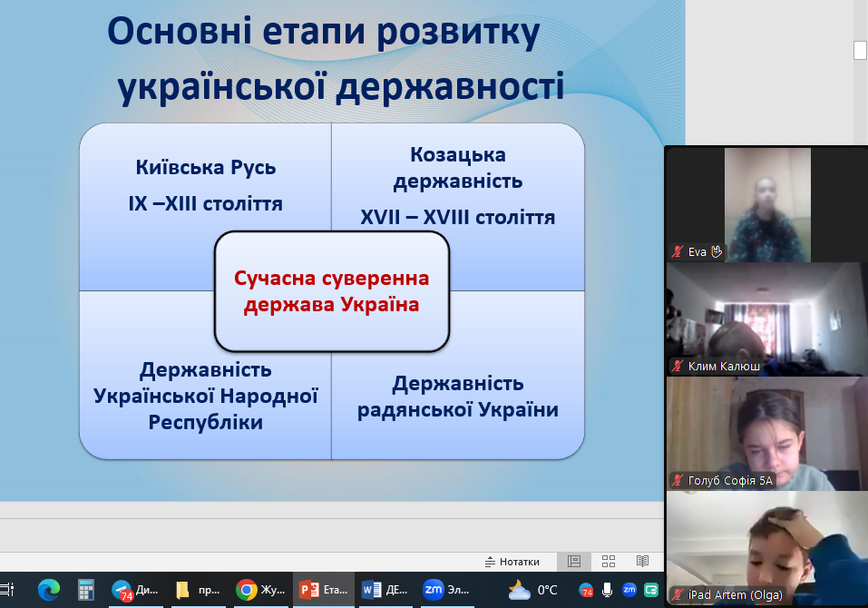The height and width of the screenshot is (608, 868).
Task: Click the Task View icon on taskbar
Action: pyautogui.click(x=7, y=590)
